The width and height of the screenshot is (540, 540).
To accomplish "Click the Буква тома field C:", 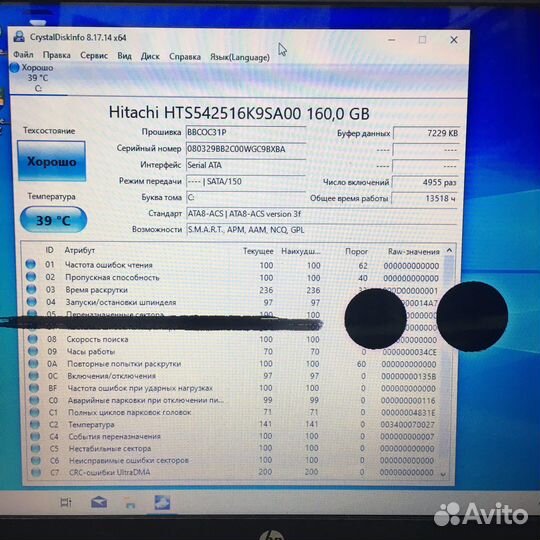I will pyautogui.click(x=246, y=197).
